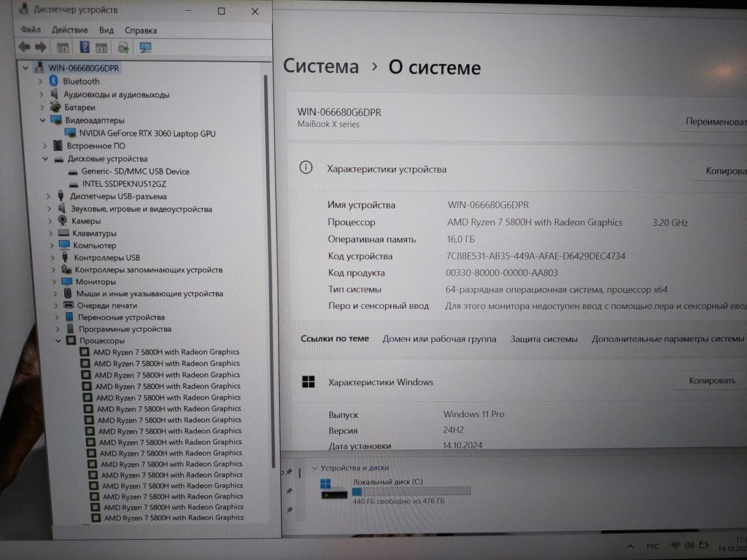Screen dimensions: 747x560
Task: Expand the Звуковые, игровые и видеоустройства node
Action: (49, 208)
